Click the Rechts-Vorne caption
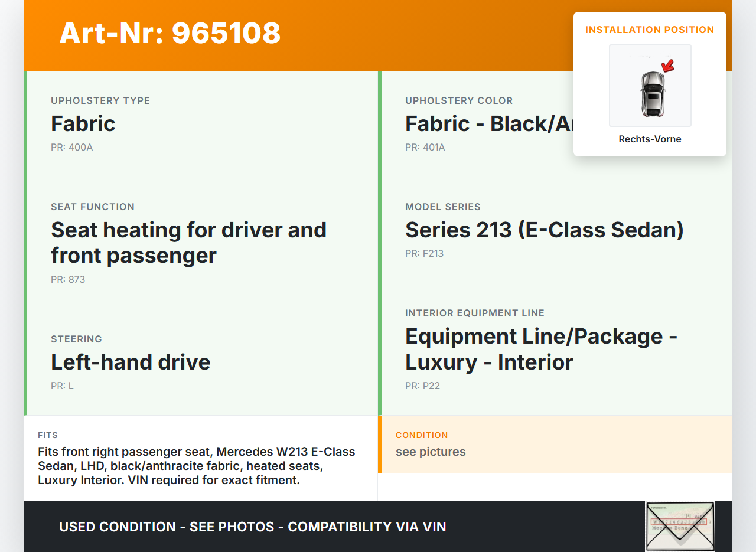Viewport: 756px width, 552px height. click(x=650, y=139)
